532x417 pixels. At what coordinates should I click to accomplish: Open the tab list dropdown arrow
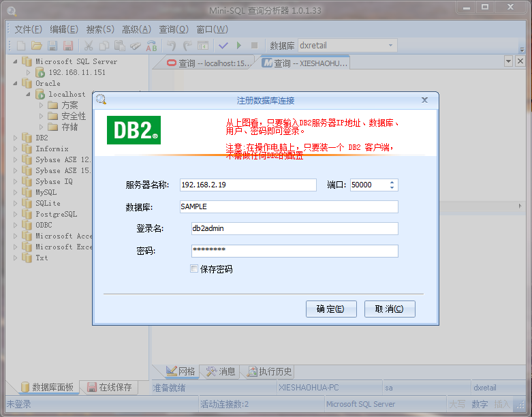508,61
